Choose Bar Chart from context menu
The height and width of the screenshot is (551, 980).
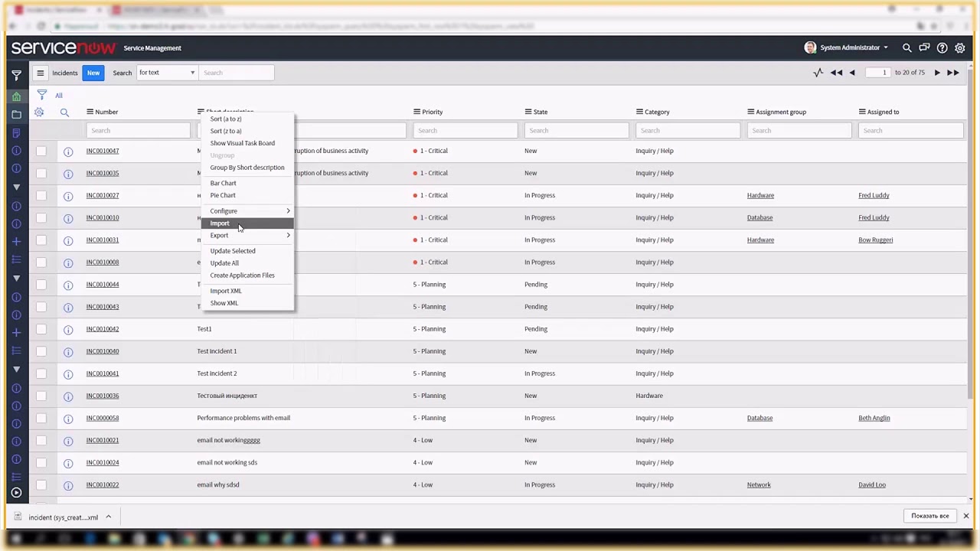point(247,184)
